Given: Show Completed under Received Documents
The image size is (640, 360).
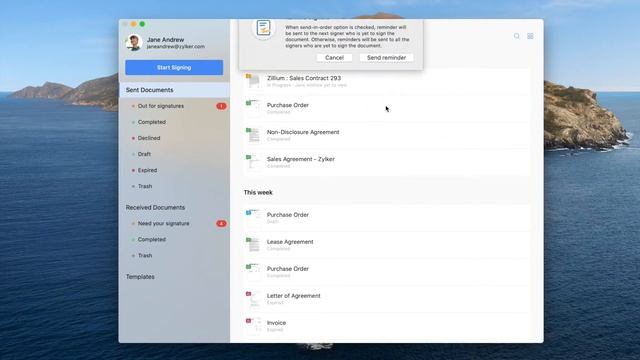Looking at the screenshot, I should pos(152,240).
